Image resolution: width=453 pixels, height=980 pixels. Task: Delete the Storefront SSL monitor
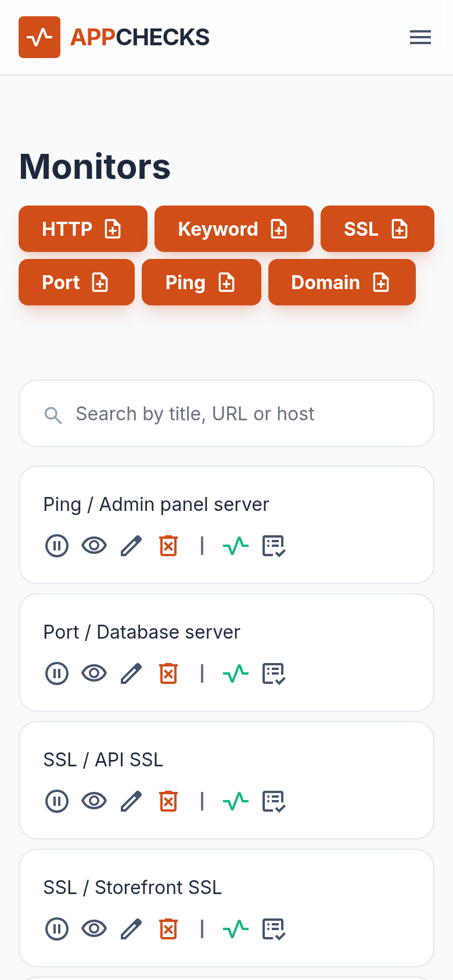(168, 929)
